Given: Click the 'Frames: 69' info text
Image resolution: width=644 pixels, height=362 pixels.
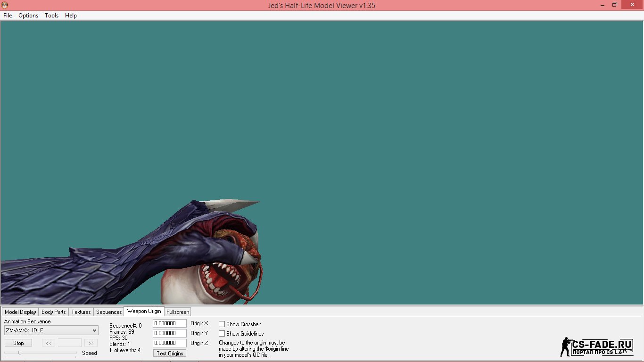Looking at the screenshot, I should (122, 332).
